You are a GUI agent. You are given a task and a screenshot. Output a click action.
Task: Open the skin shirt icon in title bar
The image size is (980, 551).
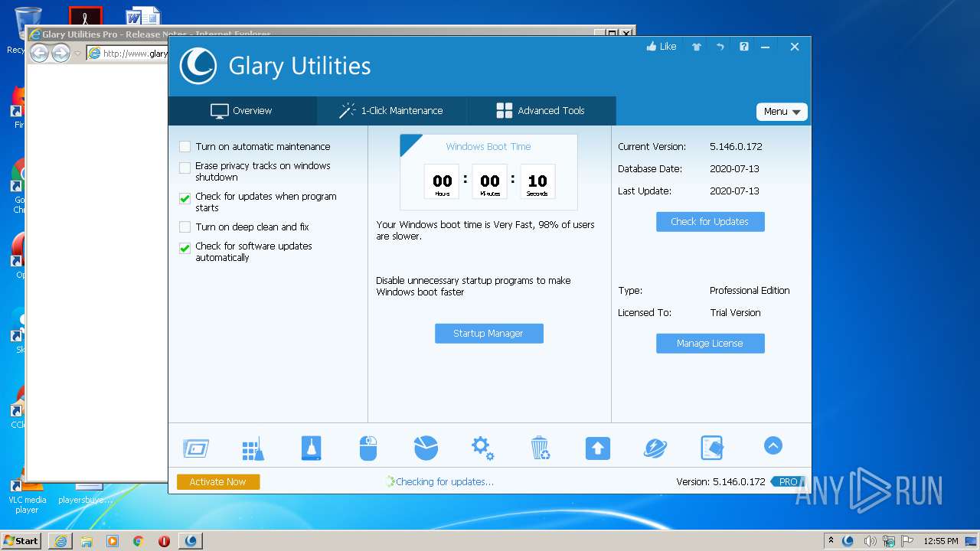point(697,47)
